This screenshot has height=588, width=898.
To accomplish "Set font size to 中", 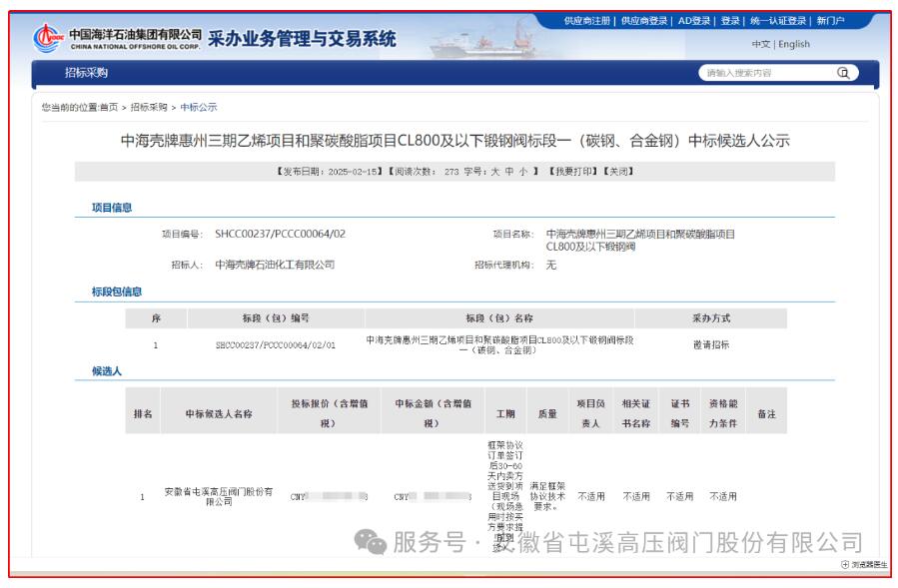I will pyautogui.click(x=509, y=171).
